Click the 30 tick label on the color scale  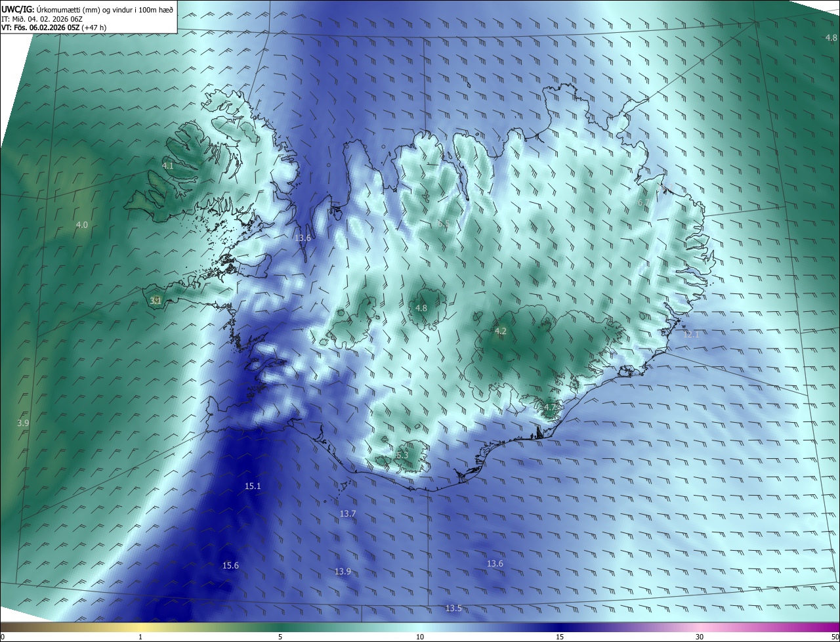[700, 637]
